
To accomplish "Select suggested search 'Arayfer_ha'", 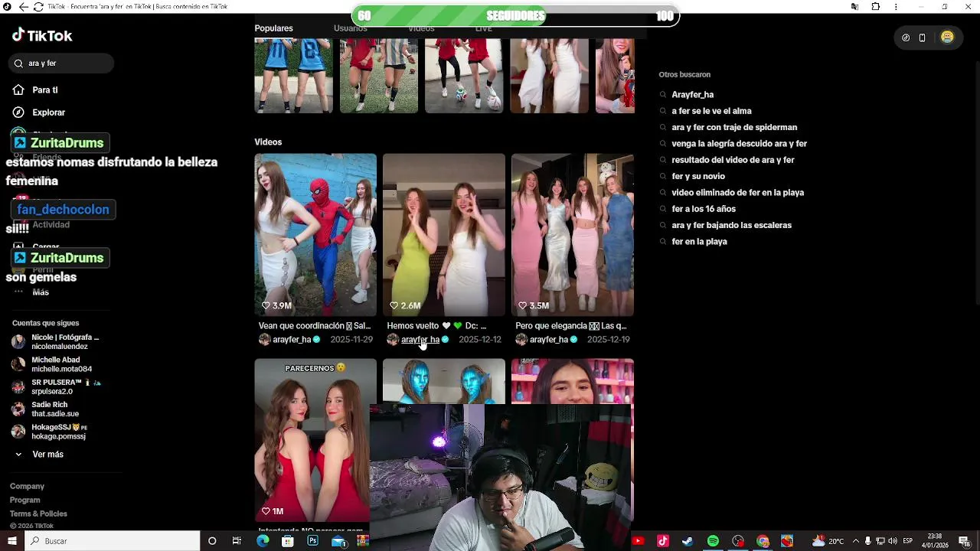I will tap(692, 95).
